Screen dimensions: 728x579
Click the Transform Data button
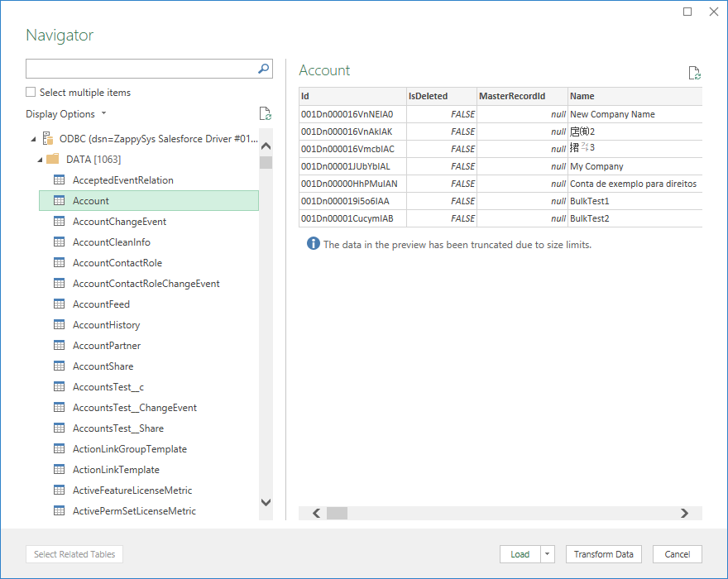[x=604, y=554]
